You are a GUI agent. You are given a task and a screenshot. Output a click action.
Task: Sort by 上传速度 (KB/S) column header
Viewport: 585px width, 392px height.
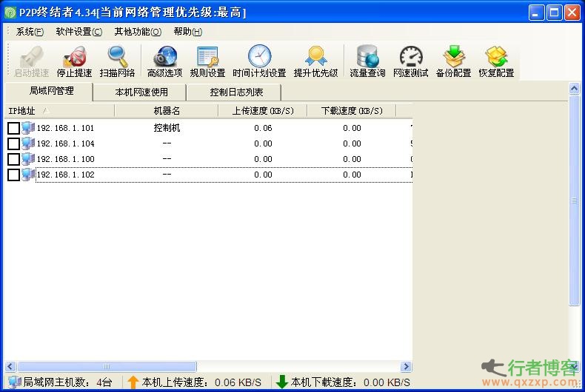[263, 111]
